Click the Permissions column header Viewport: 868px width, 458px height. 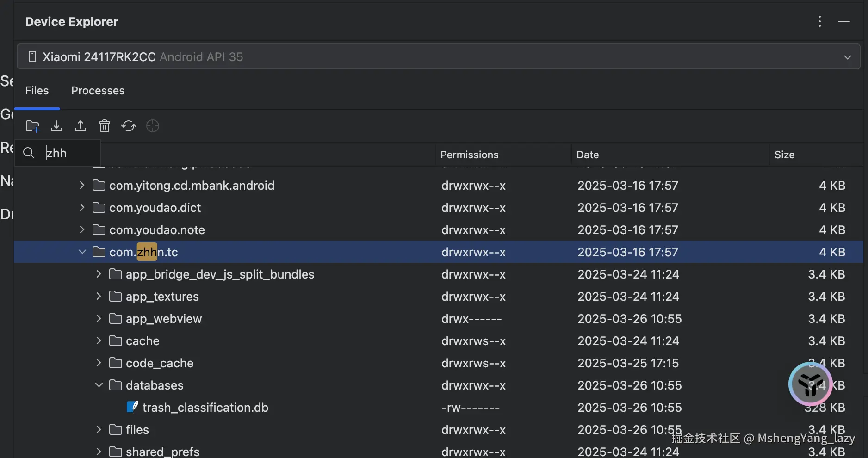(x=470, y=155)
